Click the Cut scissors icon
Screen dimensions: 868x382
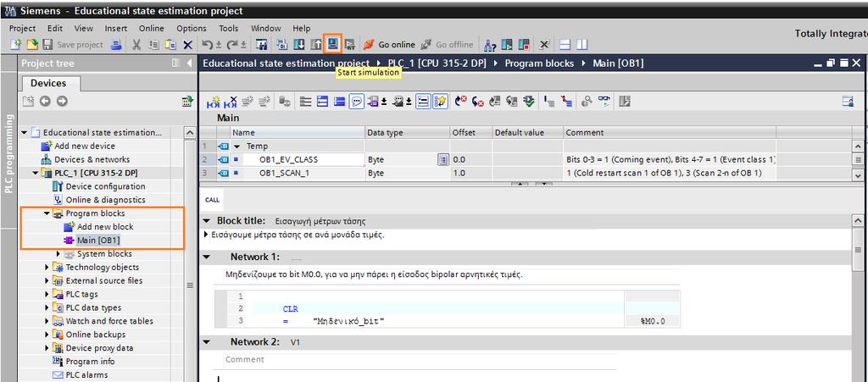tap(136, 44)
